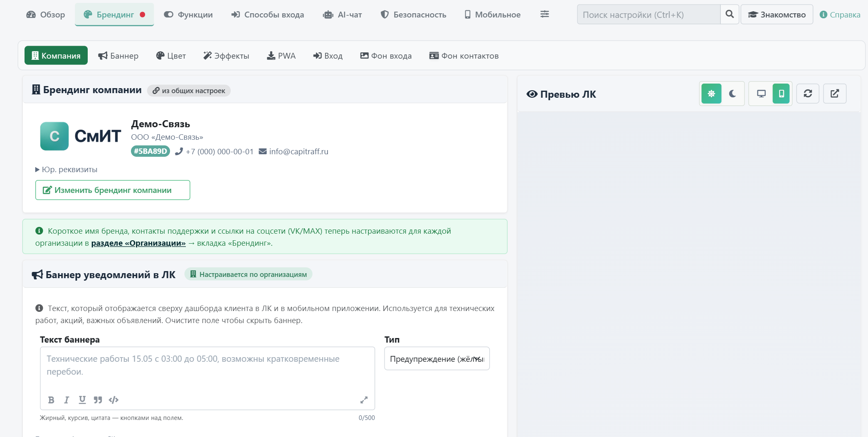This screenshot has width=868, height=437.
Task: Open the more settings sliders menu
Action: (545, 14)
